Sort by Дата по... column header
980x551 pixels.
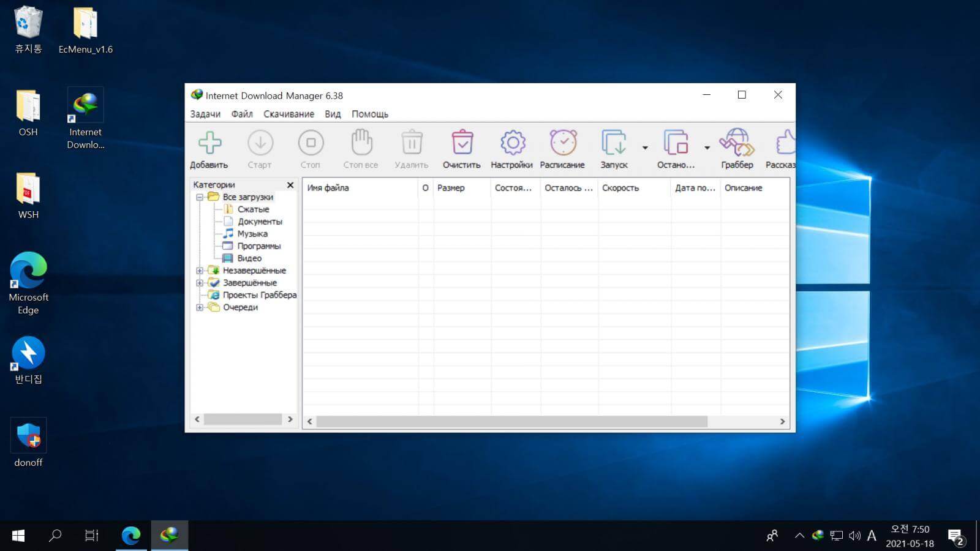[696, 188]
